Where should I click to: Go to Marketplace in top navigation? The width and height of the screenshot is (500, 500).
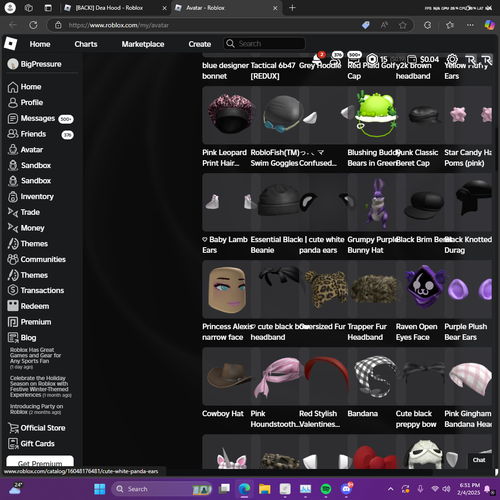(x=143, y=44)
